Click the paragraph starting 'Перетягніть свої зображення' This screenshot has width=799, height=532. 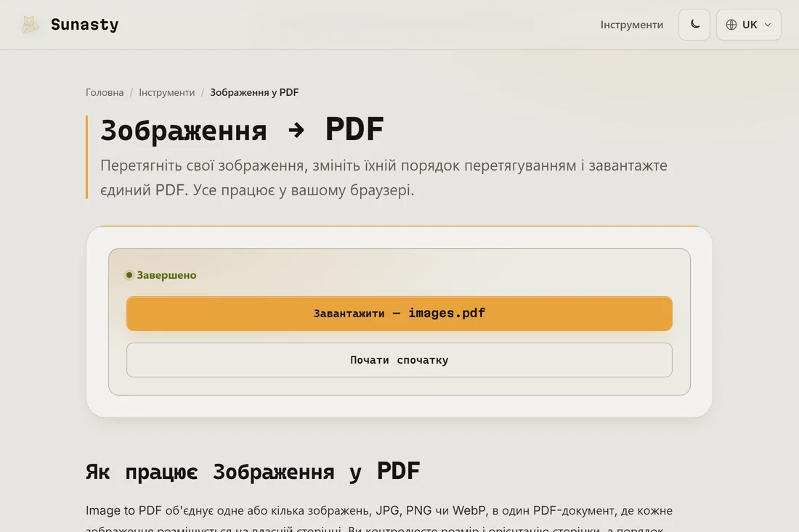click(x=384, y=178)
